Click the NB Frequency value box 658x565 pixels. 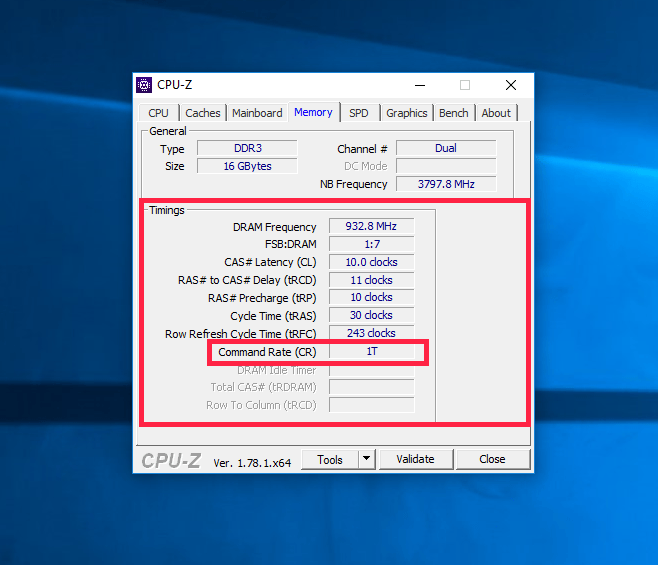click(x=446, y=184)
